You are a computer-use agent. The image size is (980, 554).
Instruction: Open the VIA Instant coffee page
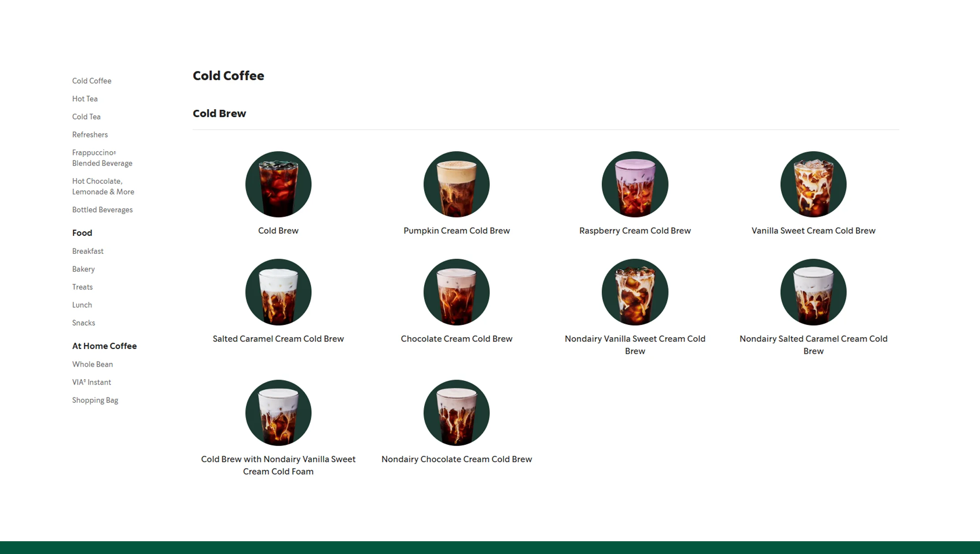click(x=91, y=382)
